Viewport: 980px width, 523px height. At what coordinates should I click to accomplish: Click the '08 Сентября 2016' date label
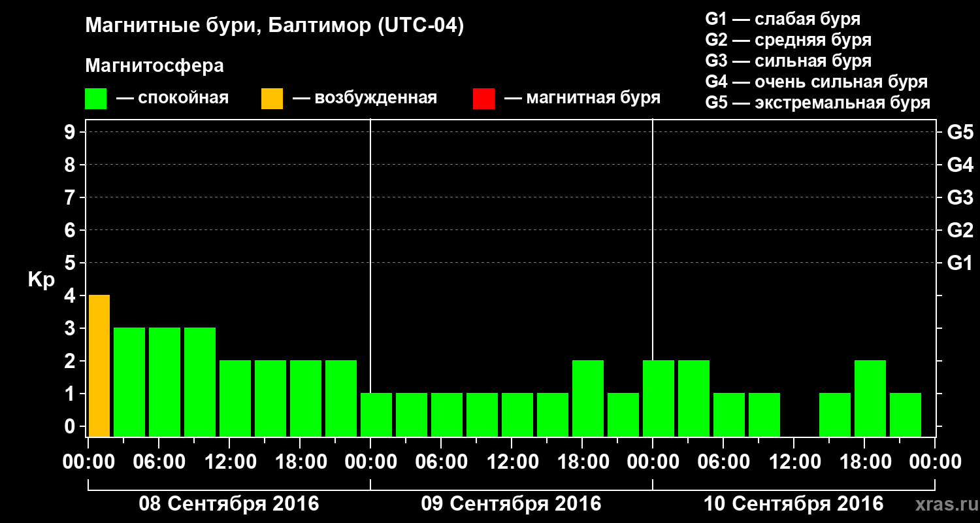click(229, 504)
